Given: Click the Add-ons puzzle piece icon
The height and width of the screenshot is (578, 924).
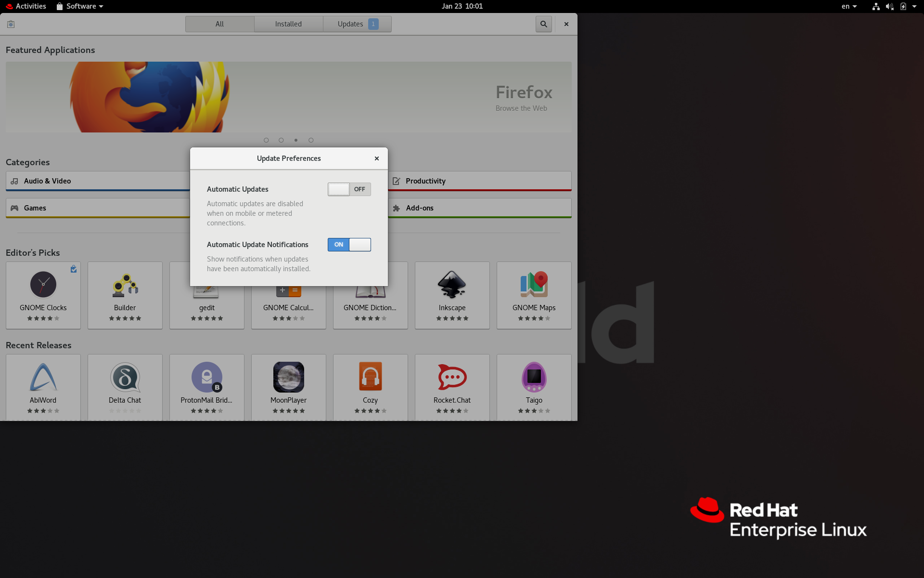Looking at the screenshot, I should pyautogui.click(x=397, y=208).
